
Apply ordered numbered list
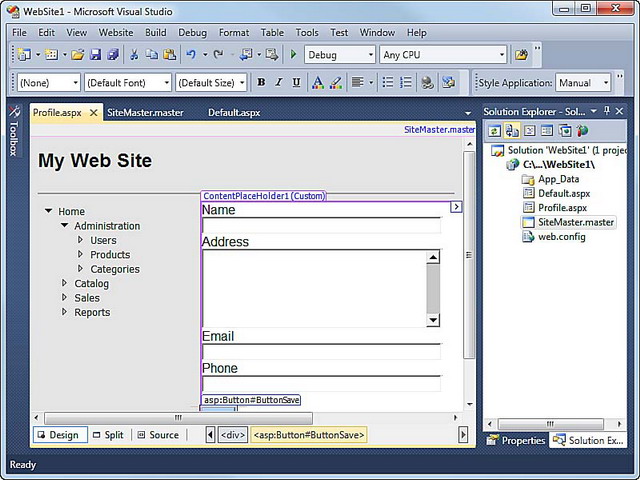pos(406,82)
